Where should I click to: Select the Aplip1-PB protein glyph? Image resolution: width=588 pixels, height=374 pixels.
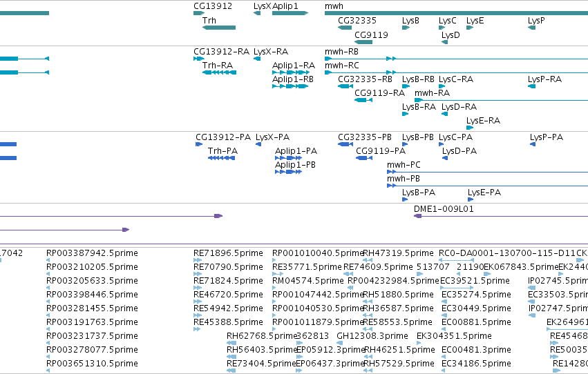pyautogui.click(x=288, y=172)
